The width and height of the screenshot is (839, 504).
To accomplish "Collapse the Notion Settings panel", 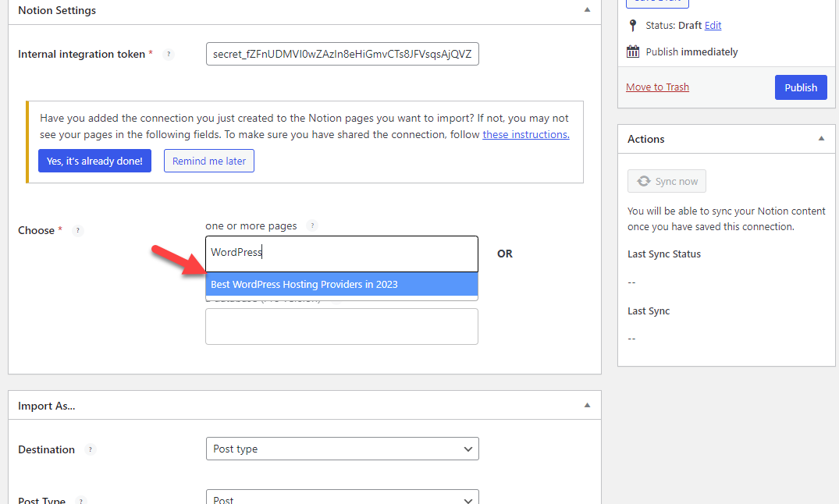I will pos(587,9).
